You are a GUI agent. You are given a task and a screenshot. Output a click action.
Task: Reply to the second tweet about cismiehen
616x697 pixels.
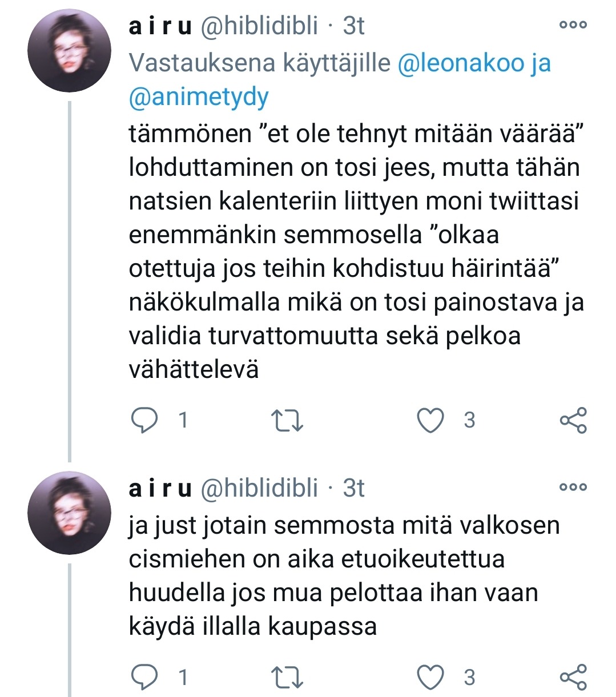click(x=145, y=678)
